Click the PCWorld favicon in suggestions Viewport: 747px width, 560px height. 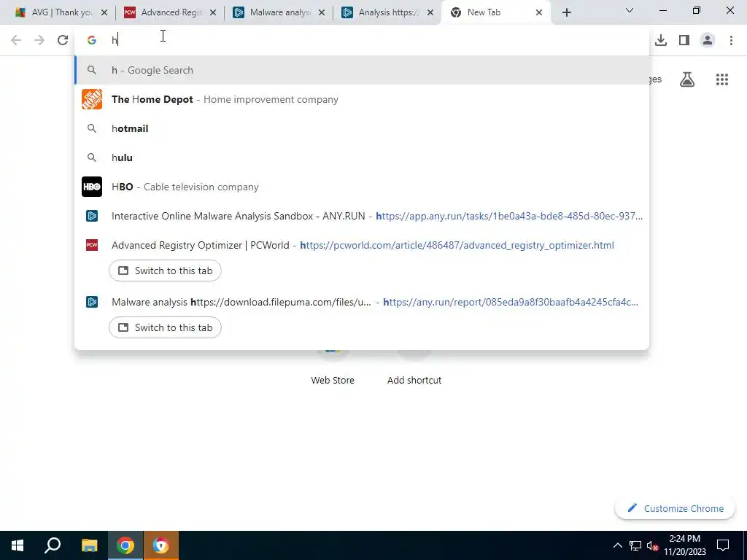coord(92,245)
